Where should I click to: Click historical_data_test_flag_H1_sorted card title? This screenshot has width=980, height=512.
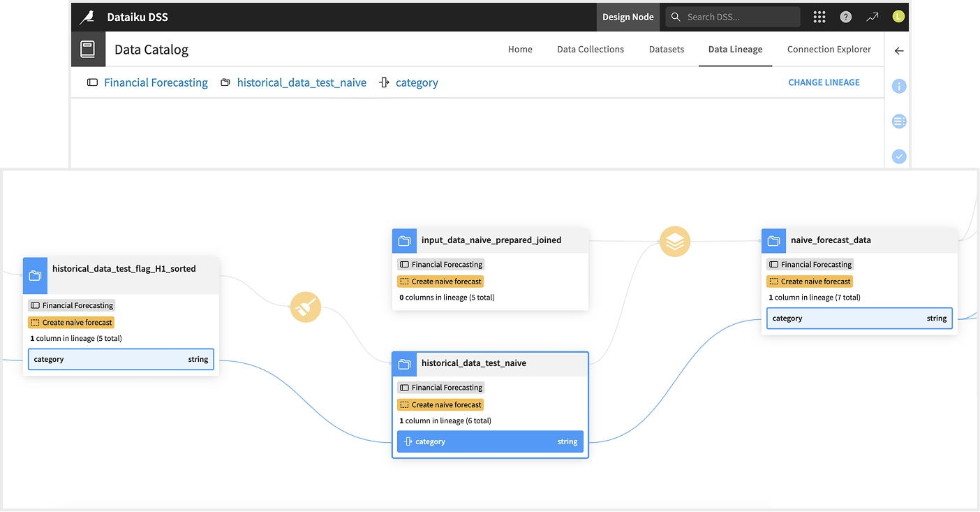coord(124,268)
